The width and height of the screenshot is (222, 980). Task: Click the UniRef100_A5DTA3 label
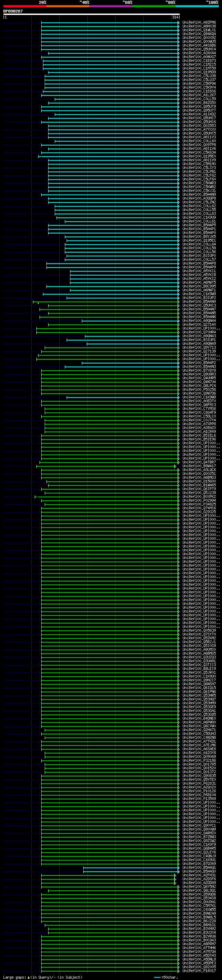click(x=199, y=956)
